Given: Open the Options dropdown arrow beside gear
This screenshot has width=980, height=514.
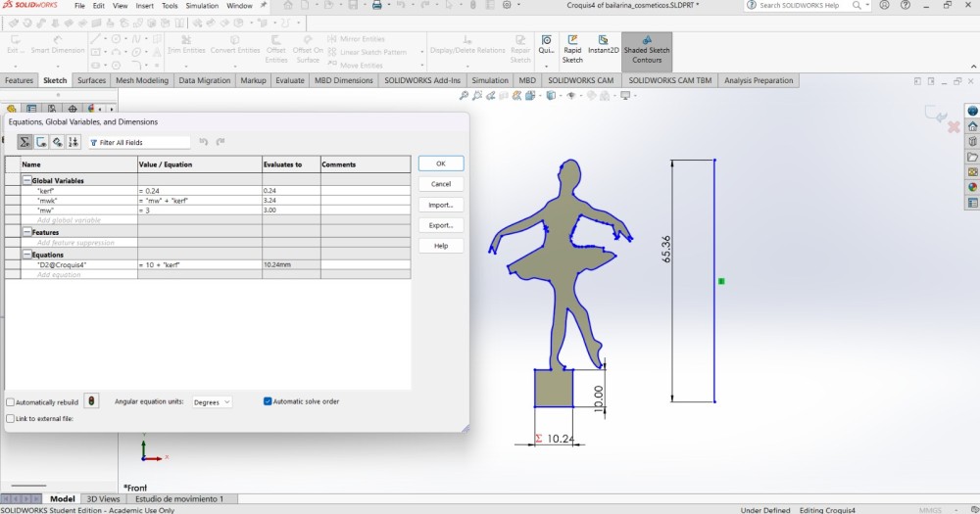Looking at the screenshot, I should coord(516,5).
